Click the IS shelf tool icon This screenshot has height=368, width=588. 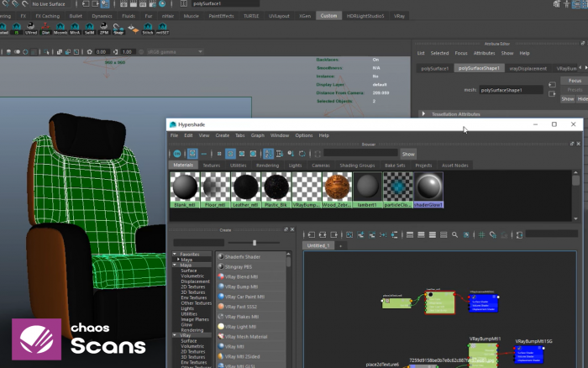16,29
